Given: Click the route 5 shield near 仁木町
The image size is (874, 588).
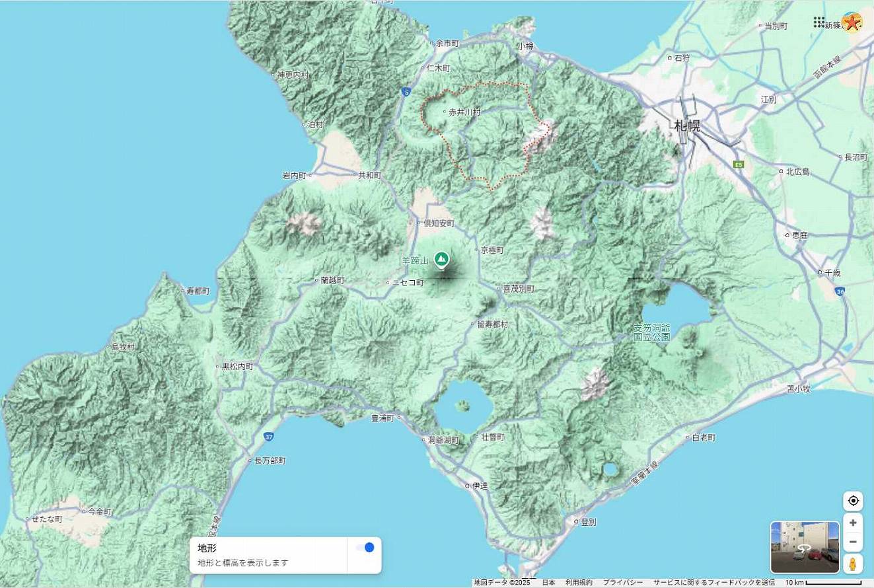Looking at the screenshot, I should (x=405, y=92).
